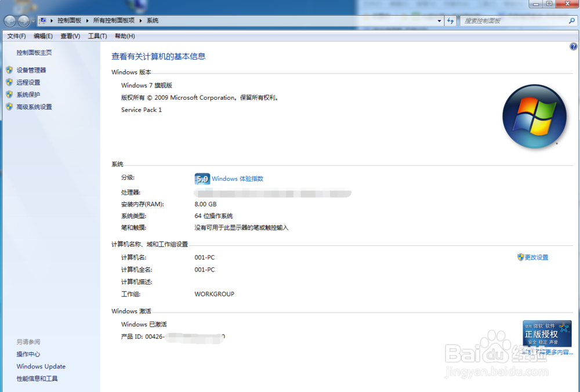
Task: Go to 控制面板主页
Action: 34,53
